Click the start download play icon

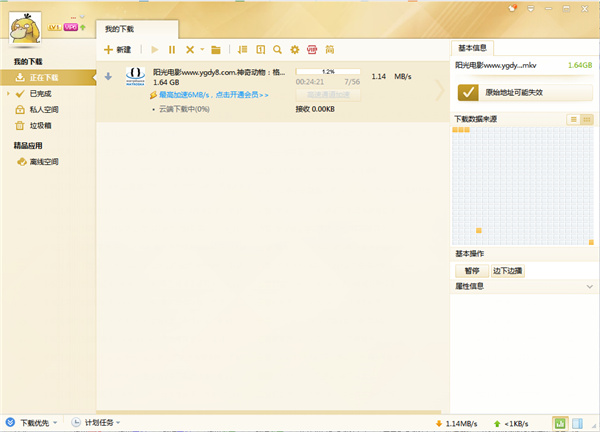pyautogui.click(x=155, y=49)
